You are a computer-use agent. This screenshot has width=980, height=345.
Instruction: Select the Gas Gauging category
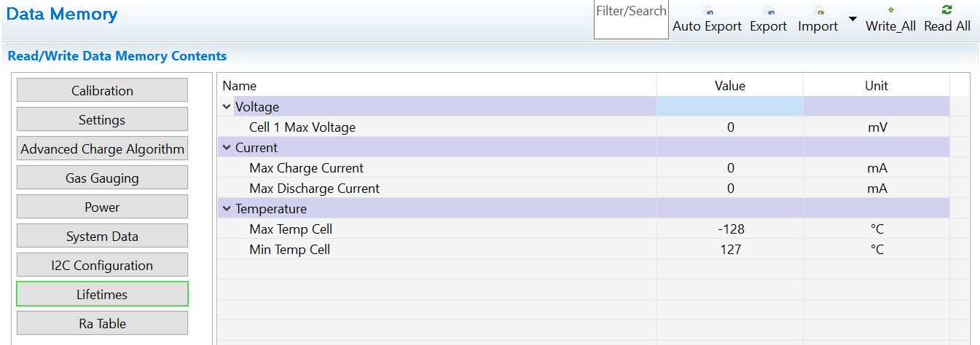tap(102, 178)
